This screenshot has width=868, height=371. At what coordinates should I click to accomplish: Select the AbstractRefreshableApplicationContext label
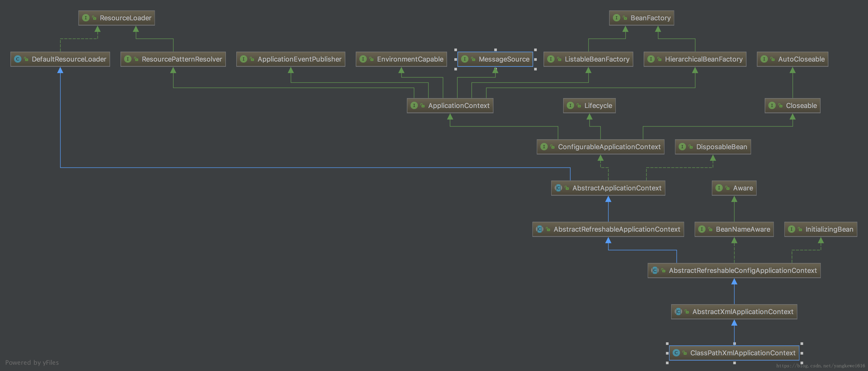coord(617,229)
